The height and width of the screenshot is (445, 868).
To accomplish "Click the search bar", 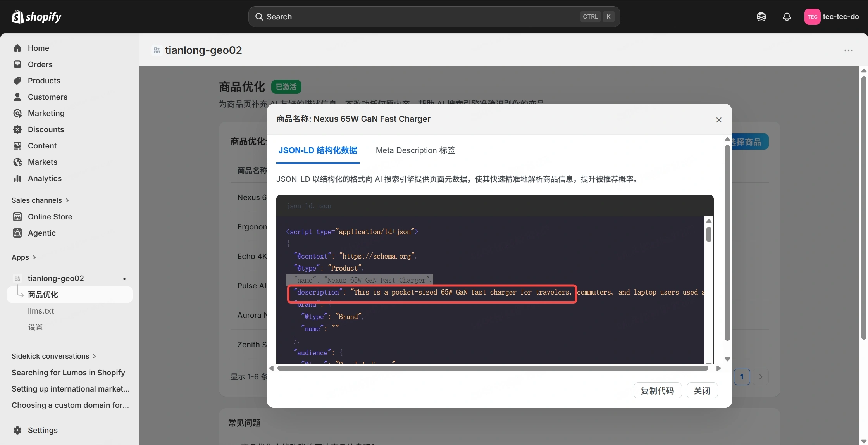I will point(434,17).
